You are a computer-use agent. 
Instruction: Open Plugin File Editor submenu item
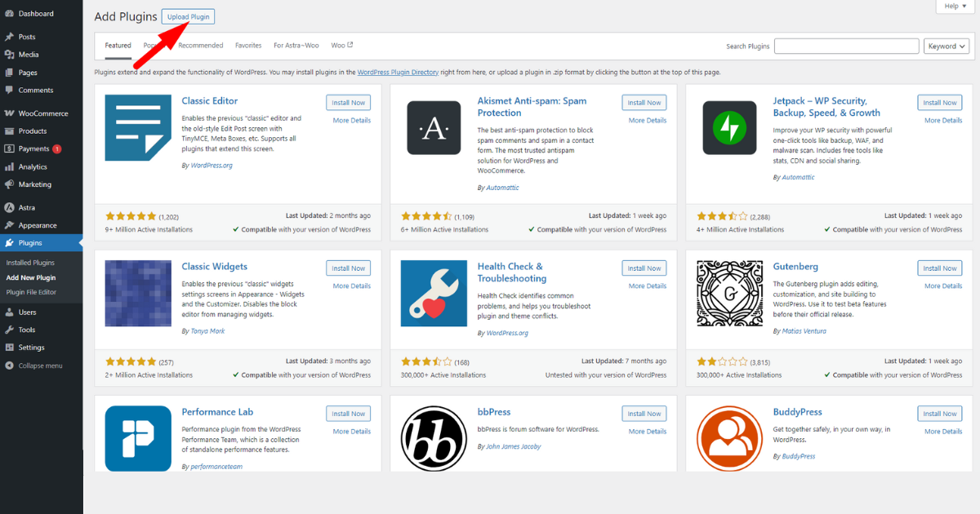(x=31, y=292)
